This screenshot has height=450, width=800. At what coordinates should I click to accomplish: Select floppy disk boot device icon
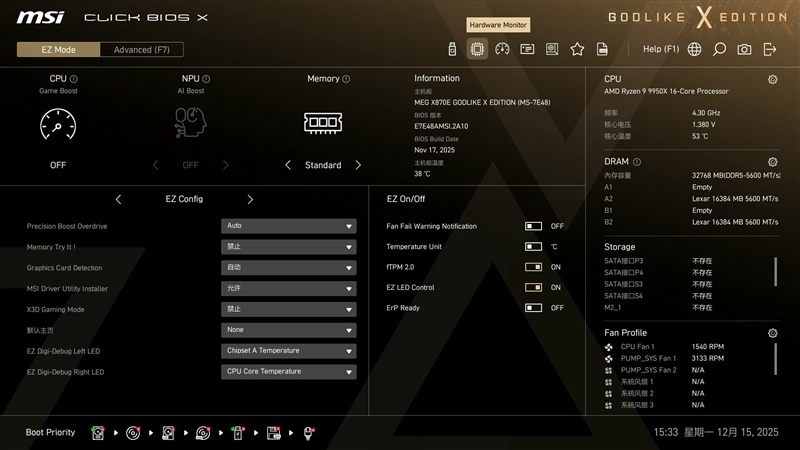tap(273, 433)
